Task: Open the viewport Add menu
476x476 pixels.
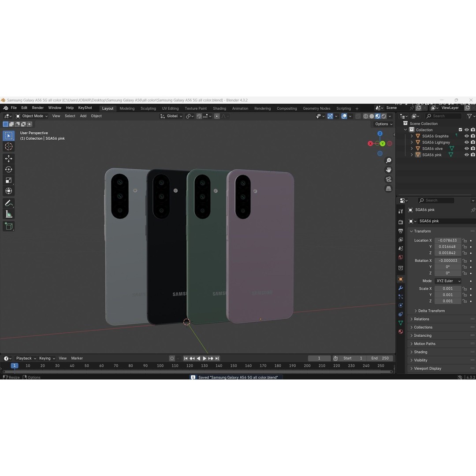Action: (83, 116)
